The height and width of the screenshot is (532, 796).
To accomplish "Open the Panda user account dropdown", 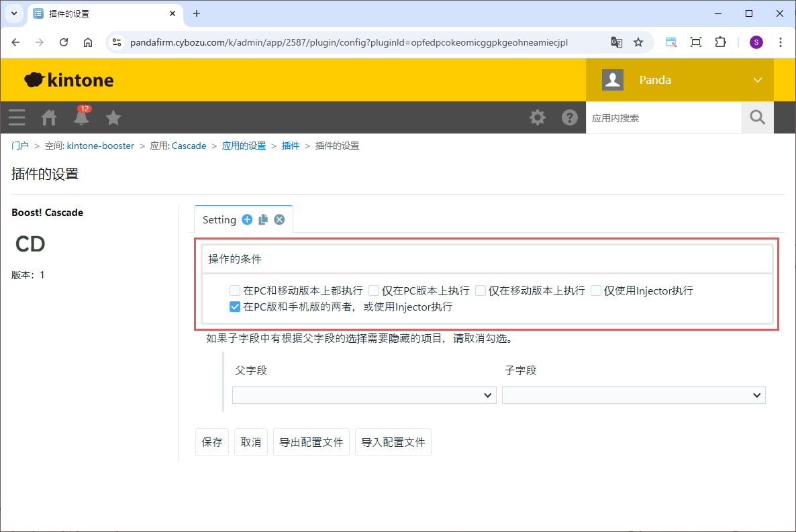I will 680,80.
